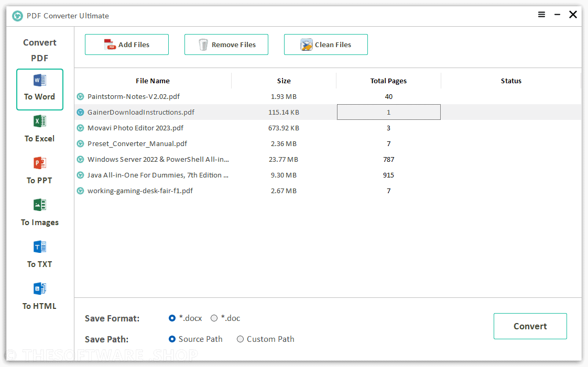Screen dimensions: 588x367
Task: Click the File Name column header
Action: [153, 81]
